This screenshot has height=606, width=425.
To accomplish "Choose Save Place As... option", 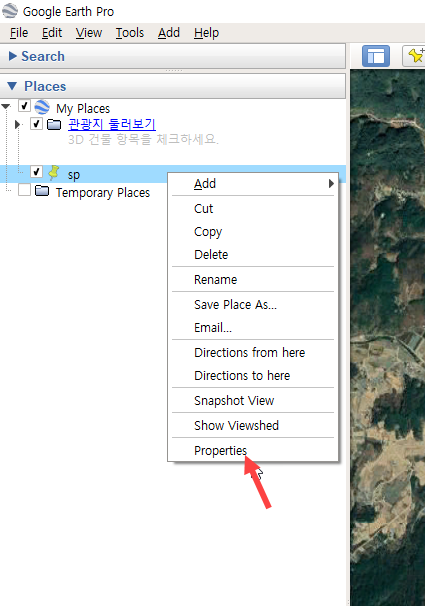I will (x=253, y=305).
